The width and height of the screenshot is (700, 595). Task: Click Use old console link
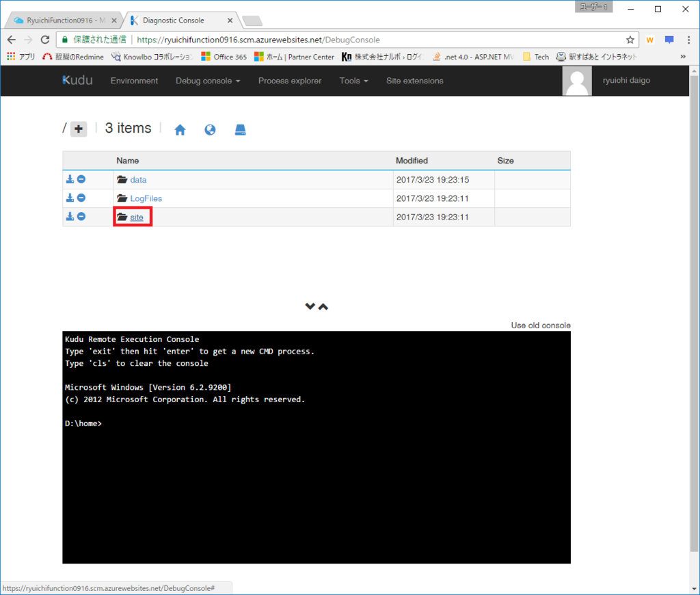tap(541, 325)
